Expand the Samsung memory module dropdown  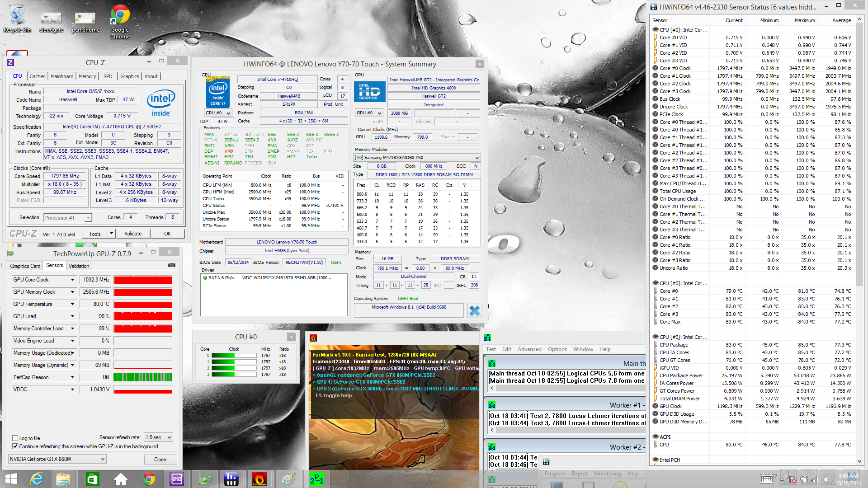click(476, 158)
